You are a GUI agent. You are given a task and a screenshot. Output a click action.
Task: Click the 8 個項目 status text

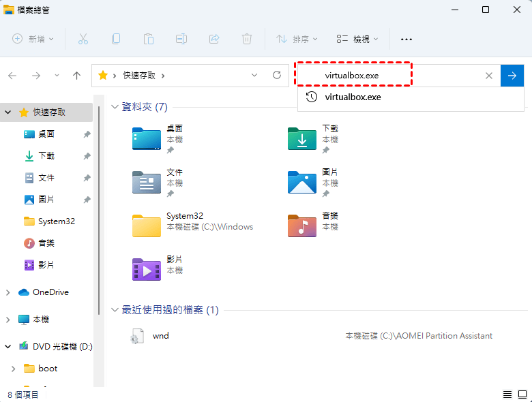click(x=23, y=395)
